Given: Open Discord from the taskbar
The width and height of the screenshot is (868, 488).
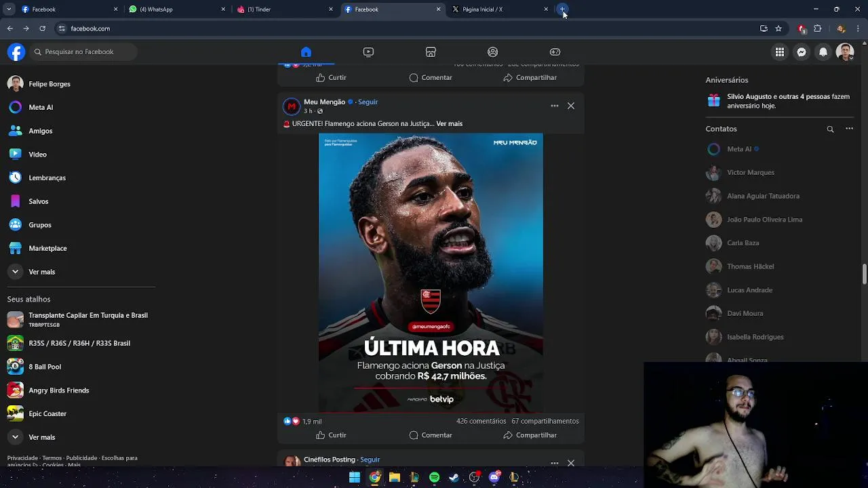Looking at the screenshot, I should click(494, 477).
